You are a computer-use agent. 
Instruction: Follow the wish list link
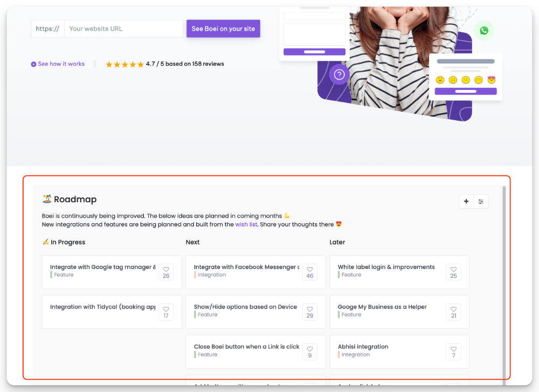click(x=246, y=224)
